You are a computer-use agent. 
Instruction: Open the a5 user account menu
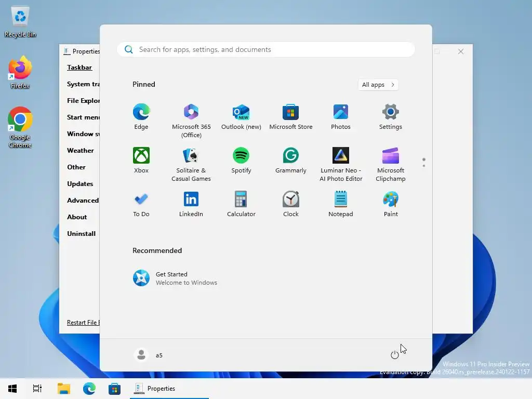[x=148, y=355]
